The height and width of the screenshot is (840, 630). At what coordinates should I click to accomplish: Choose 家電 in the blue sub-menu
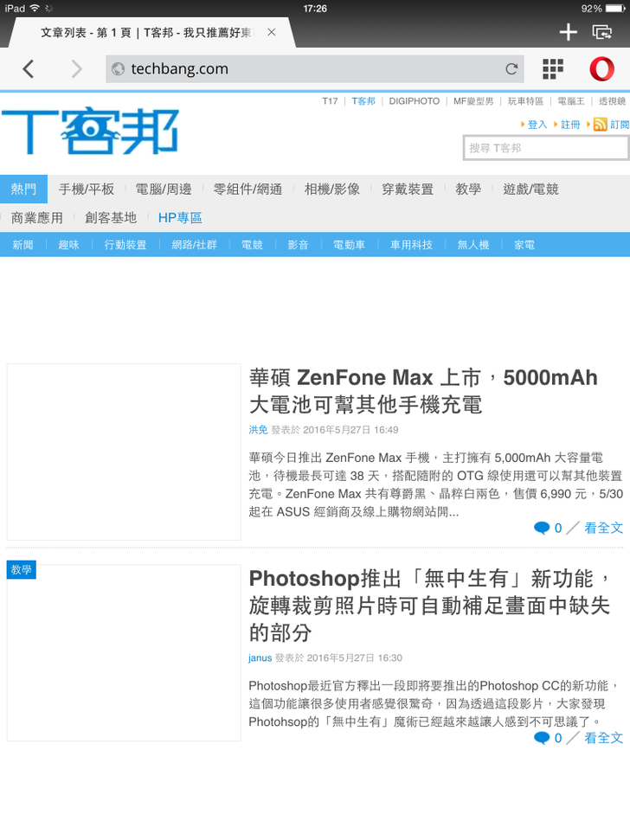[524, 245]
